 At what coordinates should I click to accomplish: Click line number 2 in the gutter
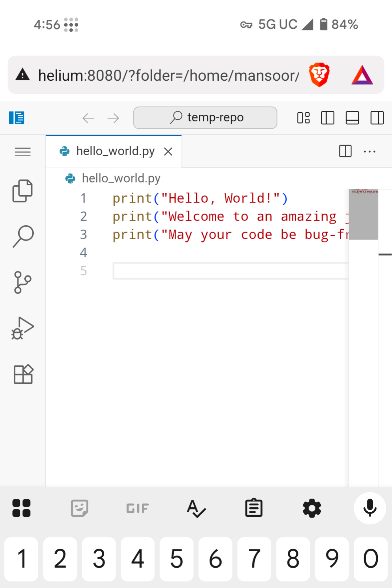click(84, 217)
